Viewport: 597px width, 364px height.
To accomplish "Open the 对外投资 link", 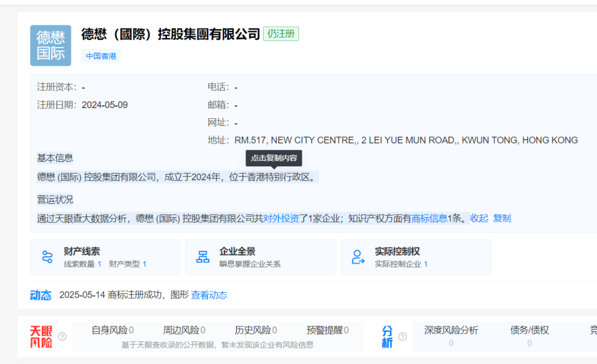I will click(281, 218).
